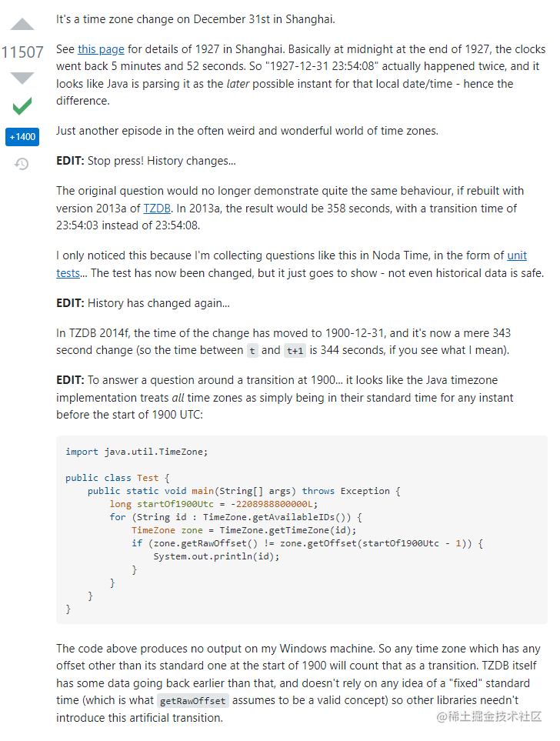Open the 'unit tests' link

point(517,255)
